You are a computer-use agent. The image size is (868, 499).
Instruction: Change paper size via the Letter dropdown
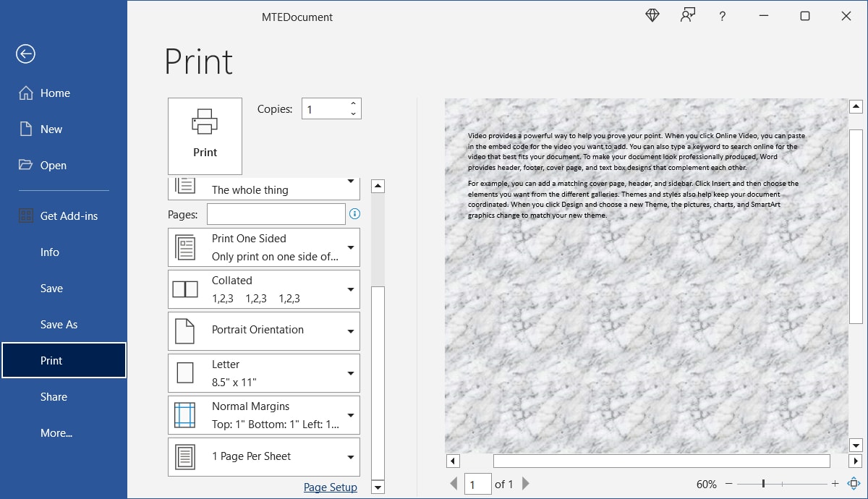(263, 372)
